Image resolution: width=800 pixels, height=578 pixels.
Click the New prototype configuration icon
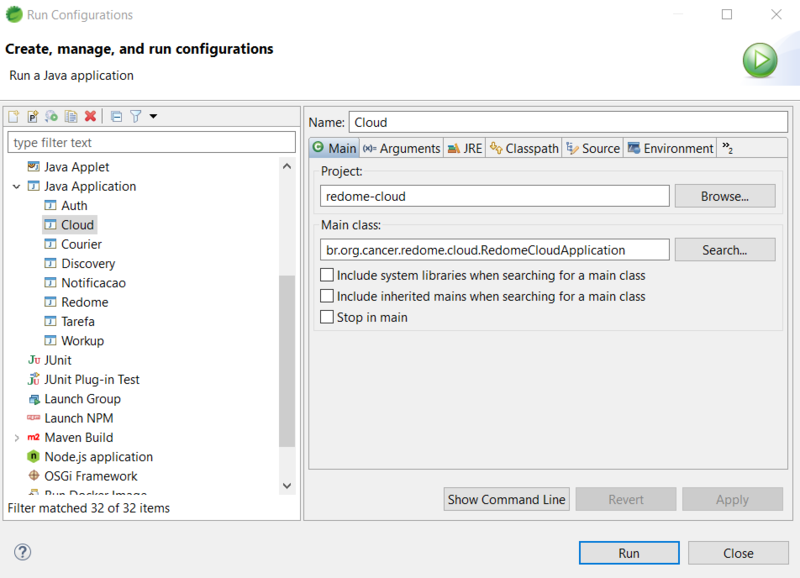click(32, 117)
